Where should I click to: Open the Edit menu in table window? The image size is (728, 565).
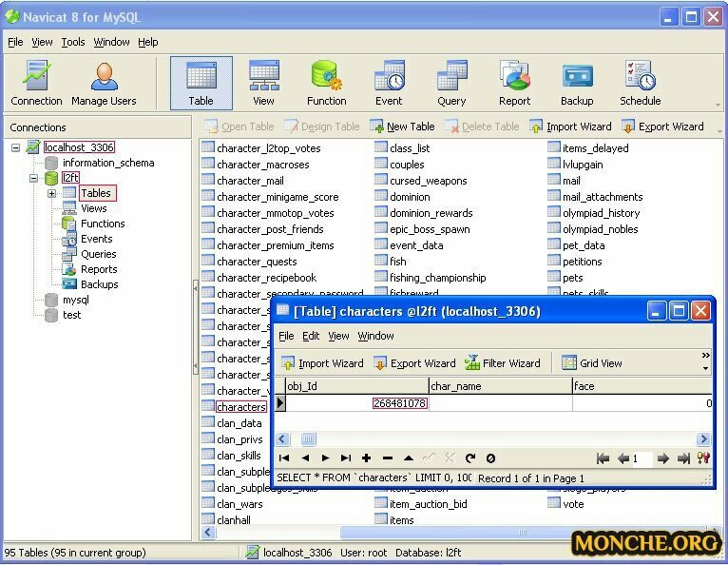(311, 336)
